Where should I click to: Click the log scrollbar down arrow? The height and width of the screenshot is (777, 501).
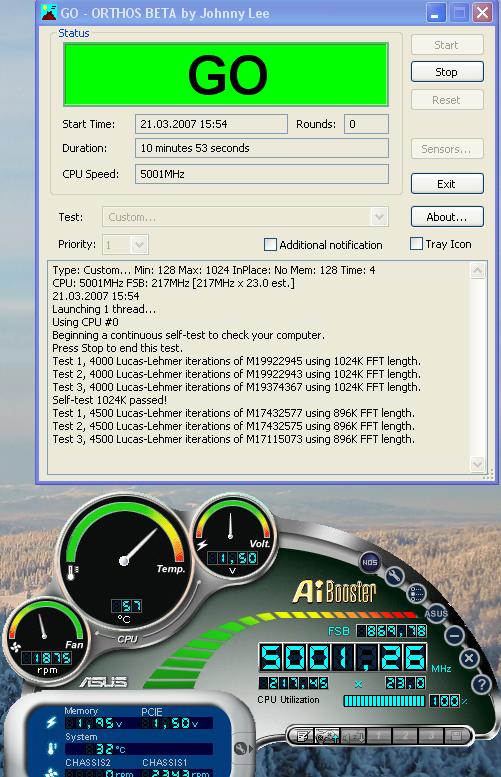(477, 464)
